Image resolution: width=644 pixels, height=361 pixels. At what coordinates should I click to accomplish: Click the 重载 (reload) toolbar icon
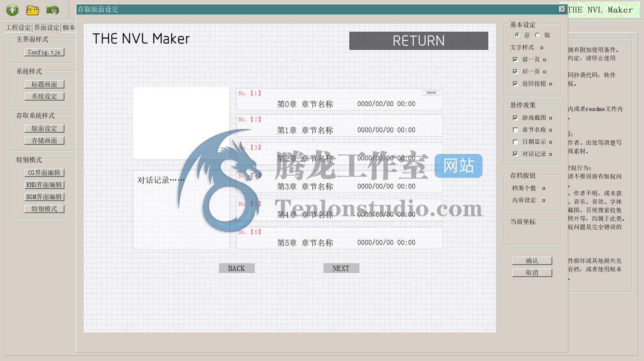pos(52,10)
